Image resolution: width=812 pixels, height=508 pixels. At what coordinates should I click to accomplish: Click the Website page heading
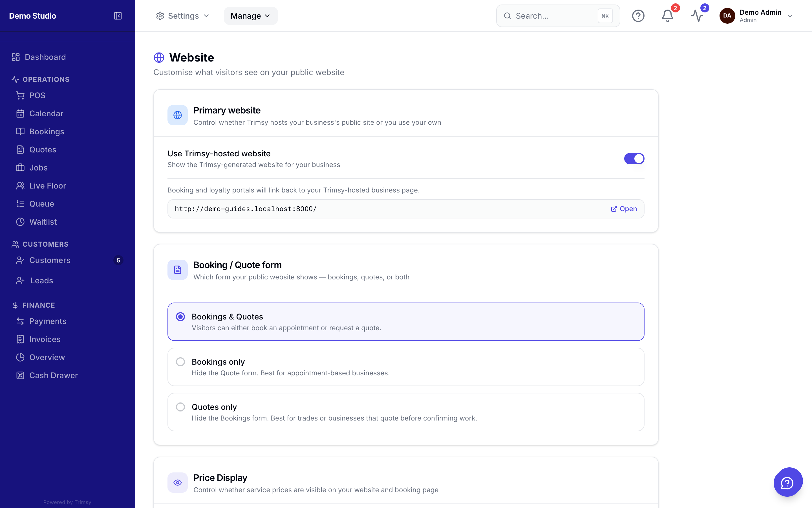coord(192,58)
